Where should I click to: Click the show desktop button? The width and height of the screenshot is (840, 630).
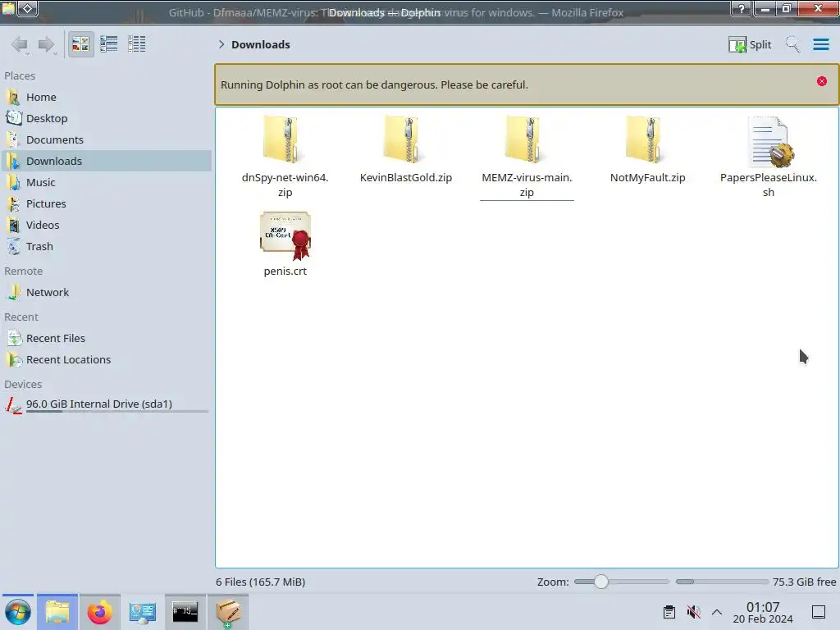coord(819,612)
